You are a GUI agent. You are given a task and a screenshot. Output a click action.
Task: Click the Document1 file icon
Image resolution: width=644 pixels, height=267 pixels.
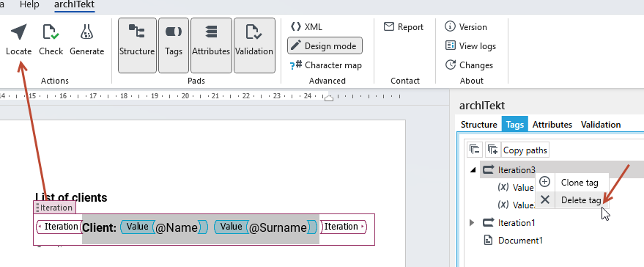click(x=488, y=241)
